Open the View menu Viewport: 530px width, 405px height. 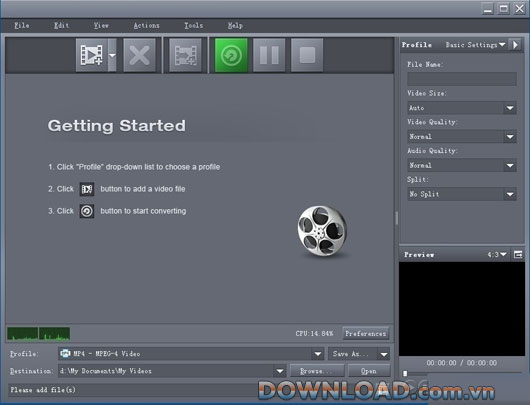[101, 25]
